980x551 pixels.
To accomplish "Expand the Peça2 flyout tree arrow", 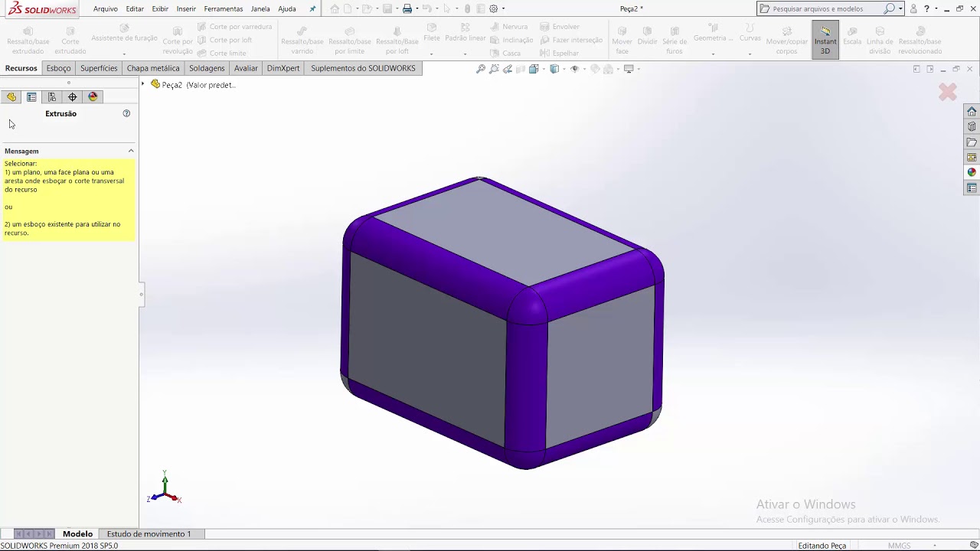I will point(143,84).
